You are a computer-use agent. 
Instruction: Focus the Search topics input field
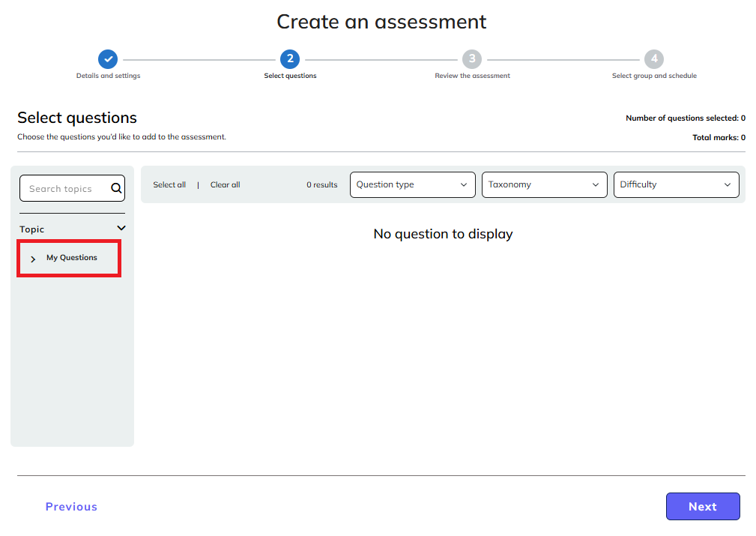(73, 188)
